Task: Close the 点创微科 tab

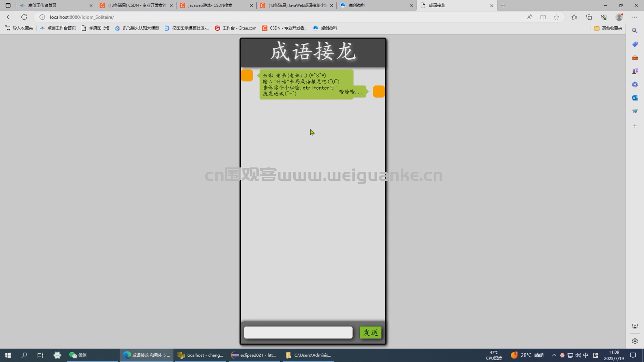Action: 412,5
